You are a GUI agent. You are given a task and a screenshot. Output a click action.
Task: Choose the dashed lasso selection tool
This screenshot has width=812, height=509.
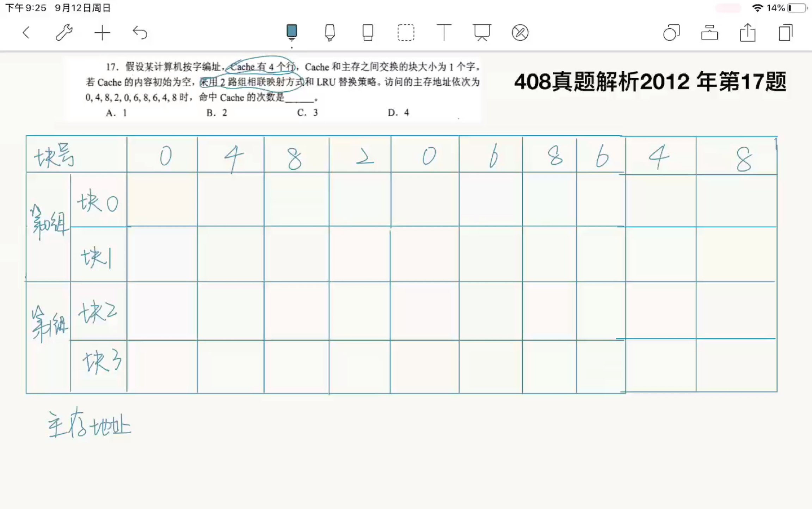[406, 33]
